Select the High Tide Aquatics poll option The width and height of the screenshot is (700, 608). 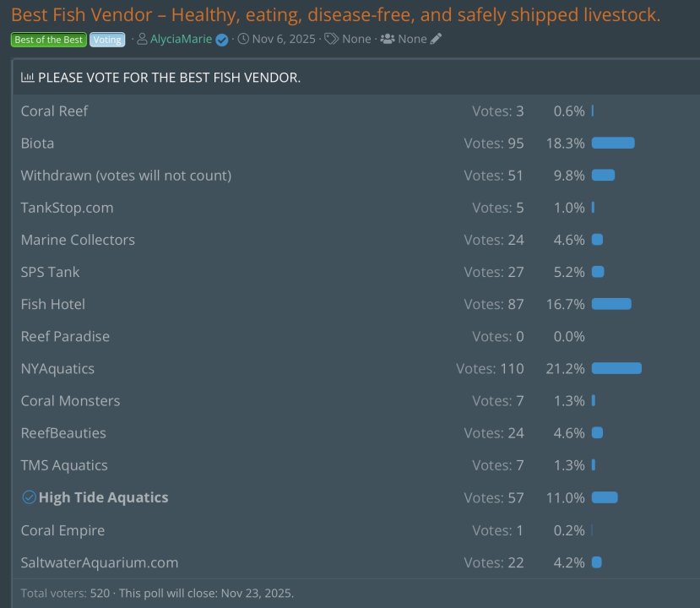(x=103, y=497)
